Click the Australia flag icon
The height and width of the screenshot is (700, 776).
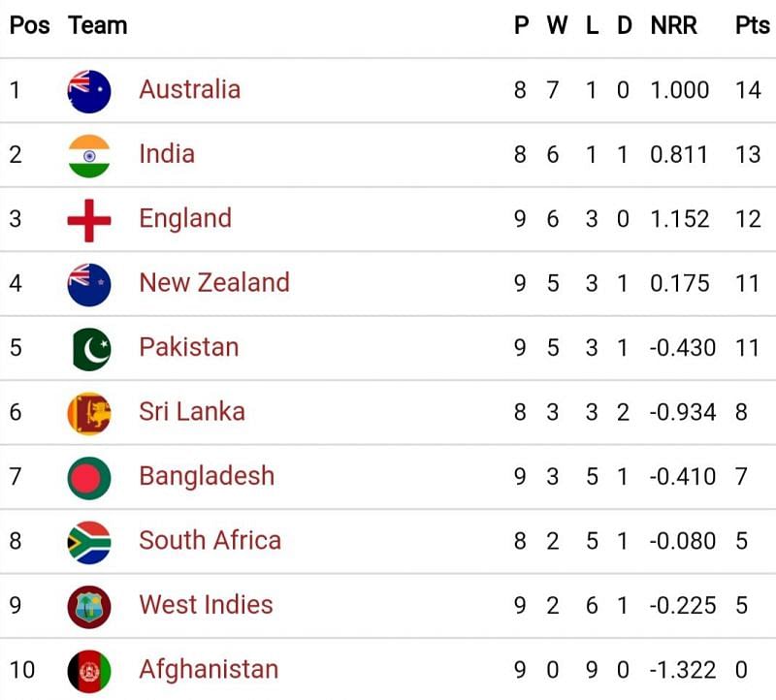pos(89,91)
